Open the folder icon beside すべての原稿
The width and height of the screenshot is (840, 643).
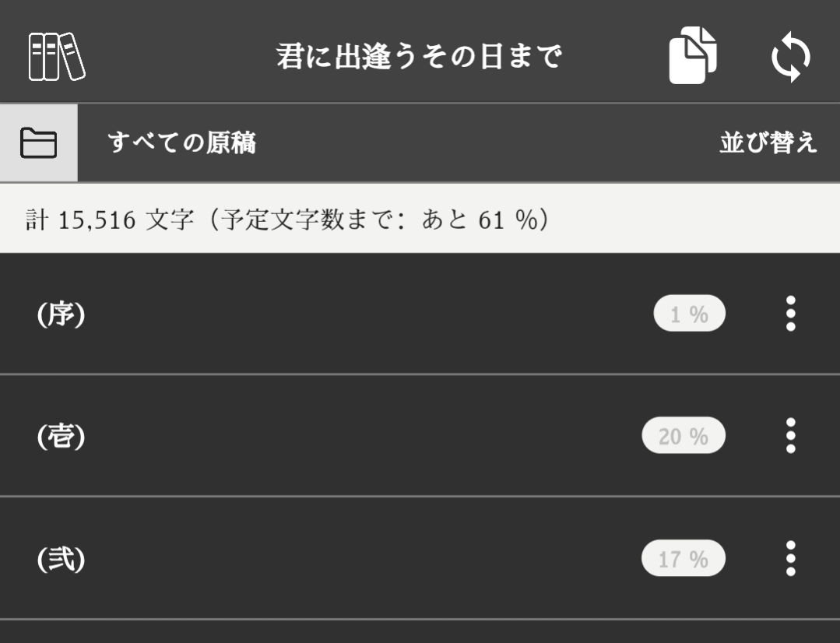click(38, 143)
